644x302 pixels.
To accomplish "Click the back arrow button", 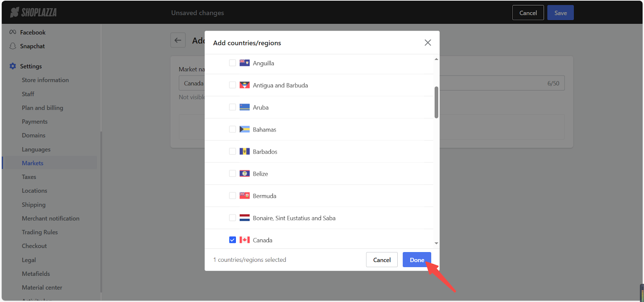I will point(178,40).
